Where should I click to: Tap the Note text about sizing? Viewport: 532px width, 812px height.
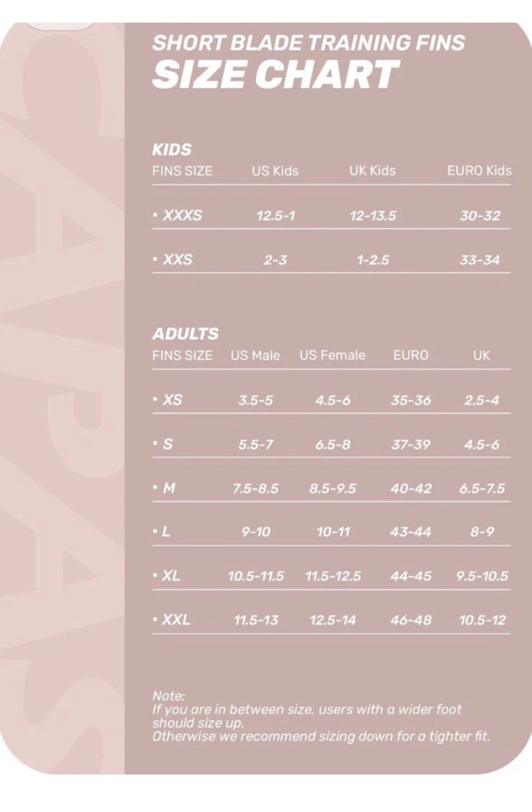(321, 716)
